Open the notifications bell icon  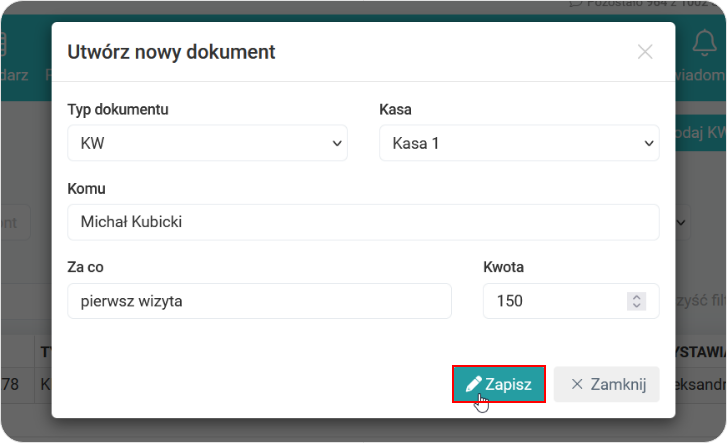(x=704, y=43)
